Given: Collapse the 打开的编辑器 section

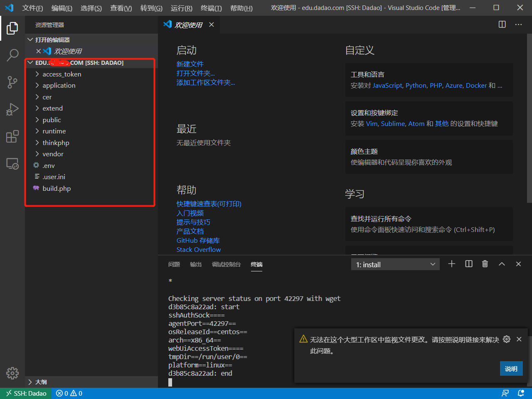Looking at the screenshot, I should click(91, 39).
